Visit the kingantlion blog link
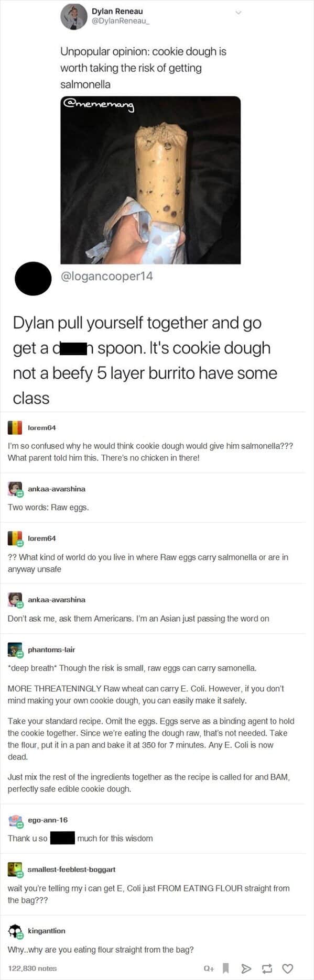The image size is (314, 980). [47, 931]
